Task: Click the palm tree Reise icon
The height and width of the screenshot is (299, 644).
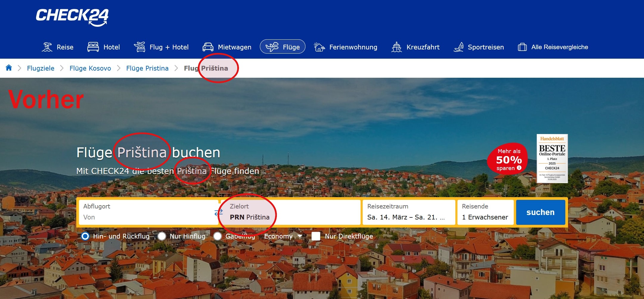Action: click(x=47, y=47)
